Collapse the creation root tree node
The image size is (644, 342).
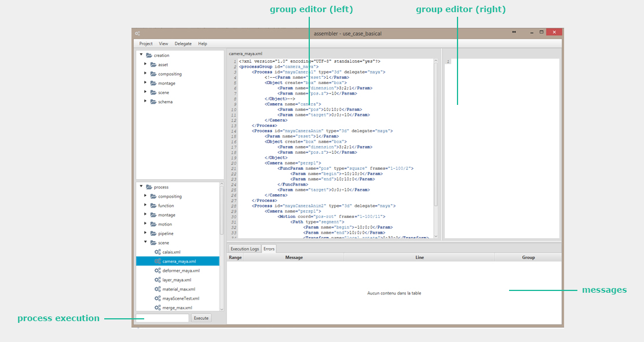(x=141, y=55)
